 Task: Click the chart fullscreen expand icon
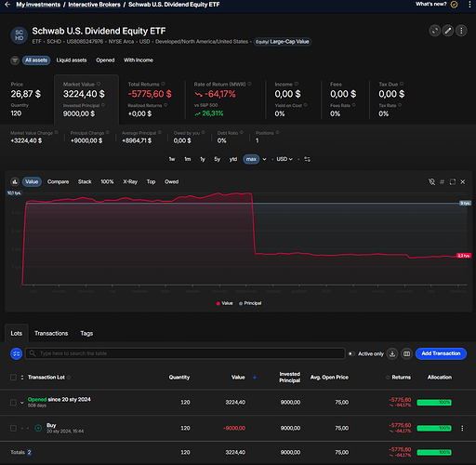click(x=453, y=182)
